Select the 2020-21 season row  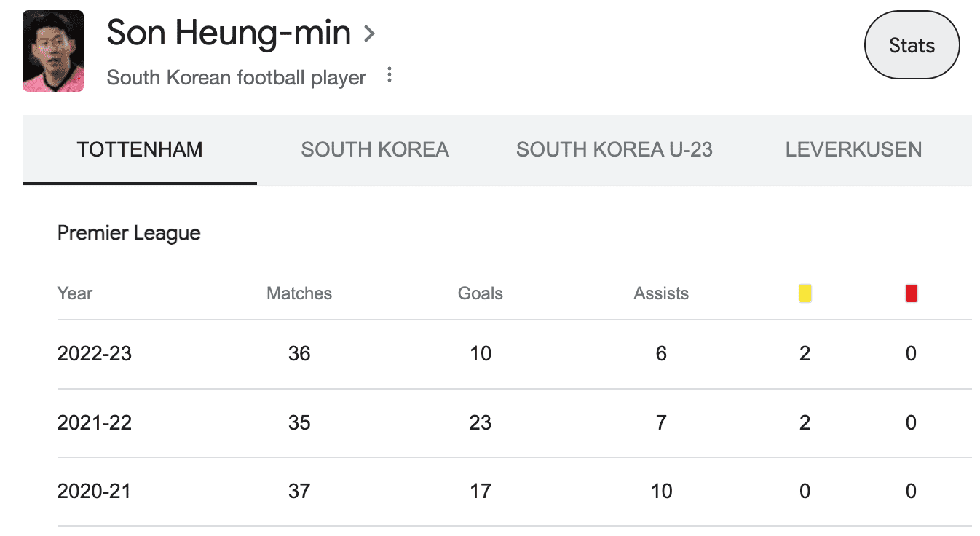click(95, 491)
